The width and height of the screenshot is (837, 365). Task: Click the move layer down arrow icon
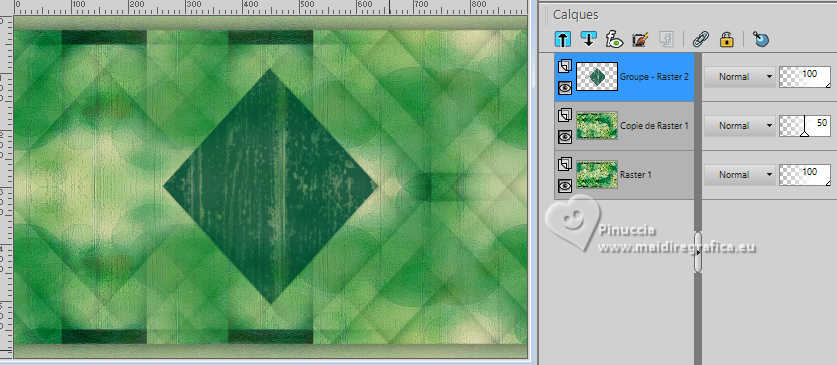[588, 39]
